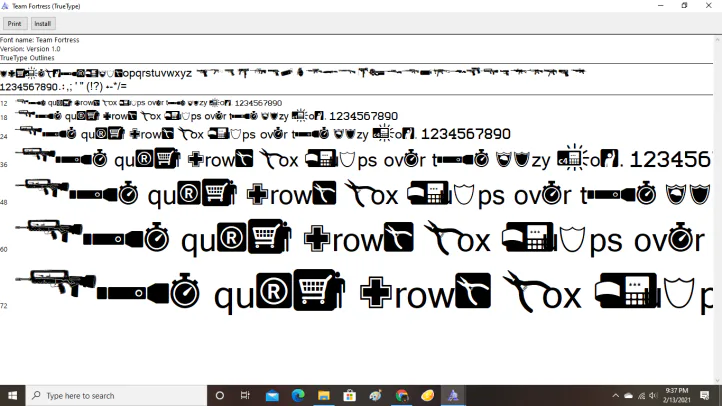Click the size 18 sample label
The height and width of the screenshot is (406, 722).
click(4, 117)
